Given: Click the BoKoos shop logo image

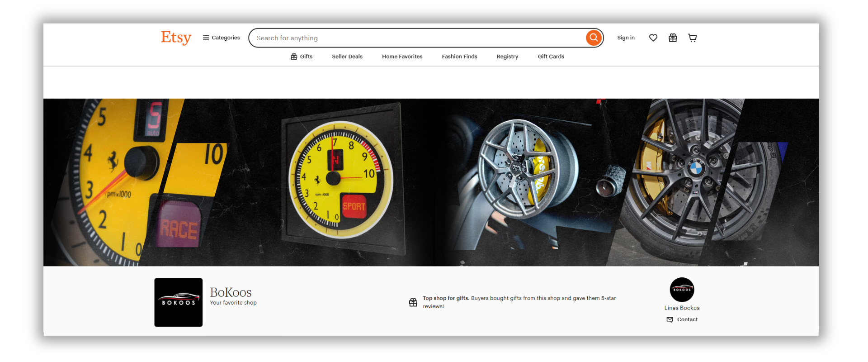Looking at the screenshot, I should [x=178, y=302].
